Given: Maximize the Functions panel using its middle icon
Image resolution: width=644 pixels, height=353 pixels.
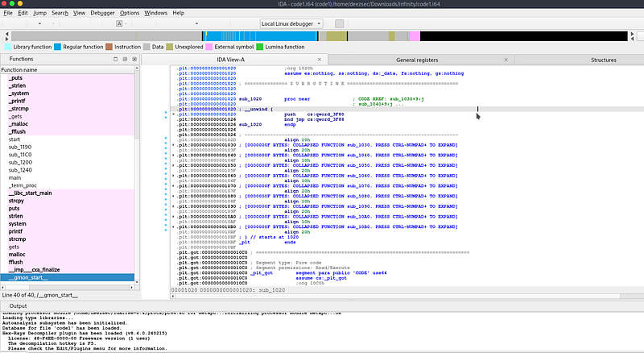Looking at the screenshot, I should (x=125, y=60).
